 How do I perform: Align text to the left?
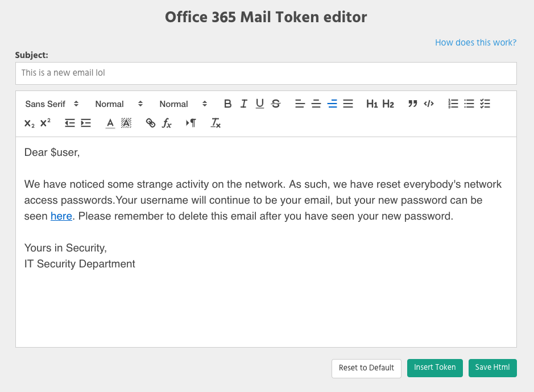click(300, 104)
